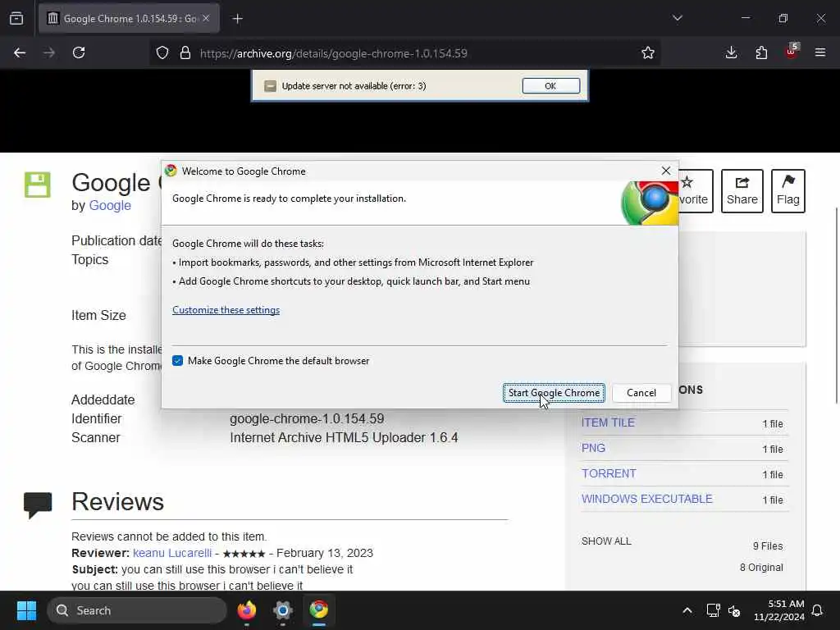
Task: Bookmark this page with star icon
Action: (648, 52)
